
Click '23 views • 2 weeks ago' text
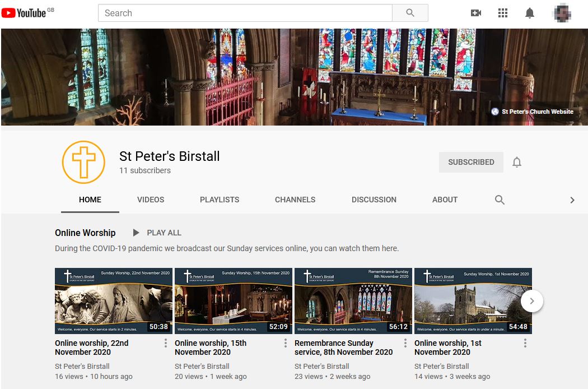click(x=332, y=376)
